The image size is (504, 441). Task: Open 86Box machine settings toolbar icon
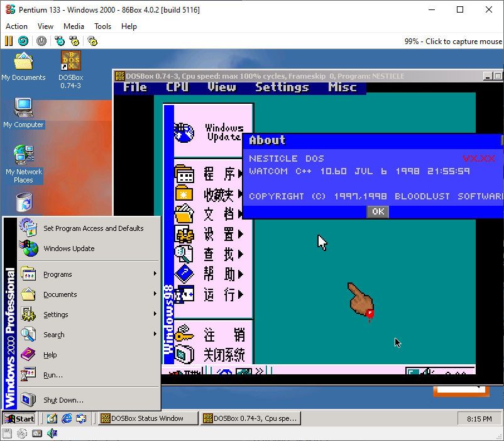pyautogui.click(x=92, y=41)
